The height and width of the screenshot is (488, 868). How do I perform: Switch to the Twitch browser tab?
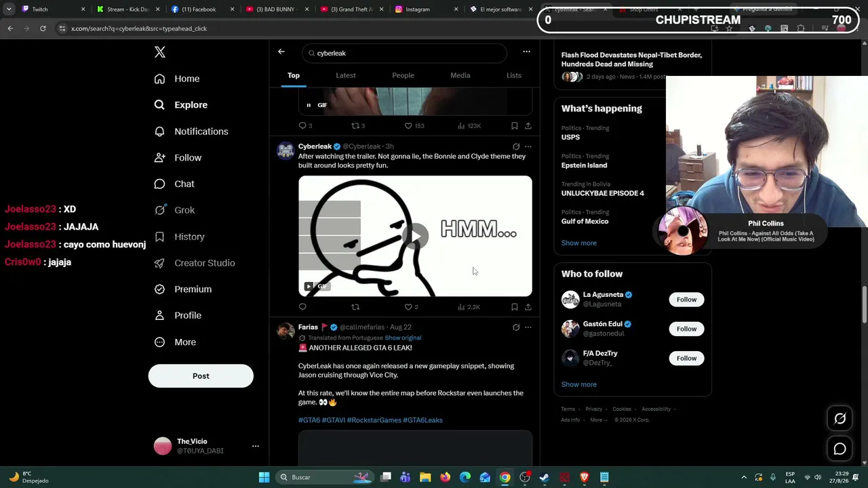[x=54, y=9]
